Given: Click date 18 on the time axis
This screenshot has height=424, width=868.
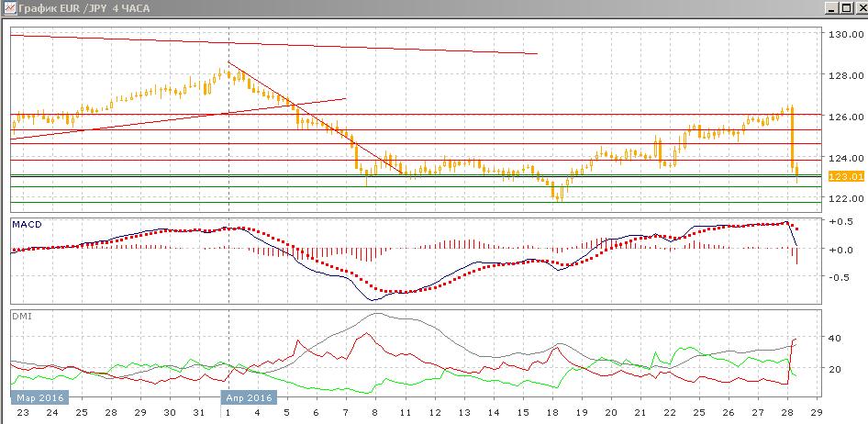Looking at the screenshot, I should tap(552, 413).
